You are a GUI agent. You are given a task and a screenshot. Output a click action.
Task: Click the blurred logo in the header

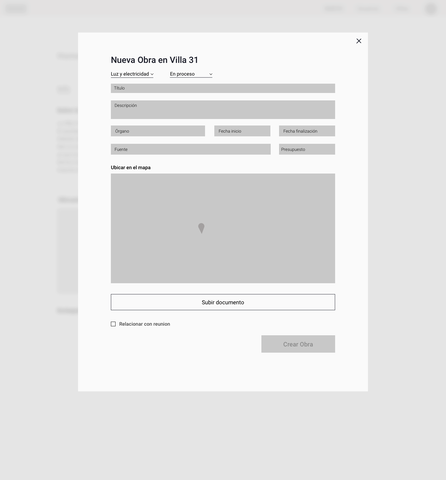16,9
